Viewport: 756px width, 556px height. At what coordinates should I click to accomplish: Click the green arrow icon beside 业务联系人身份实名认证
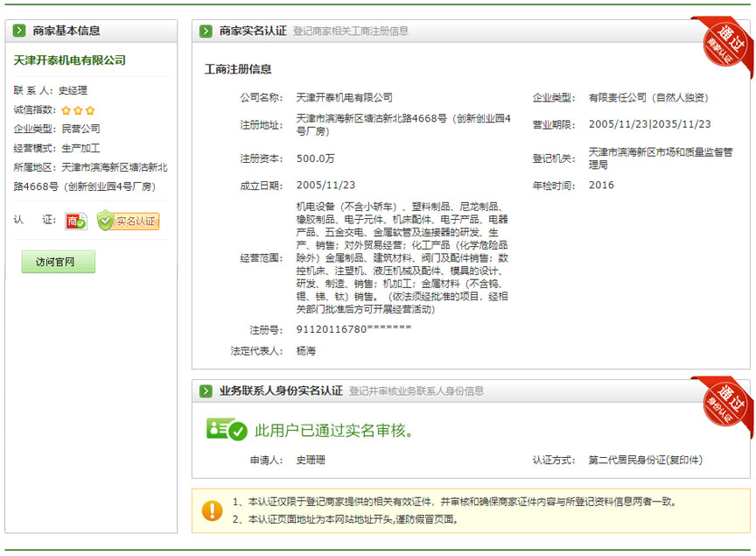coord(206,391)
